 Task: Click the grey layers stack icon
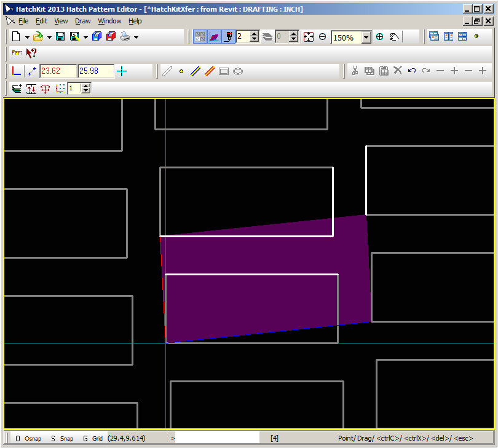(x=267, y=37)
